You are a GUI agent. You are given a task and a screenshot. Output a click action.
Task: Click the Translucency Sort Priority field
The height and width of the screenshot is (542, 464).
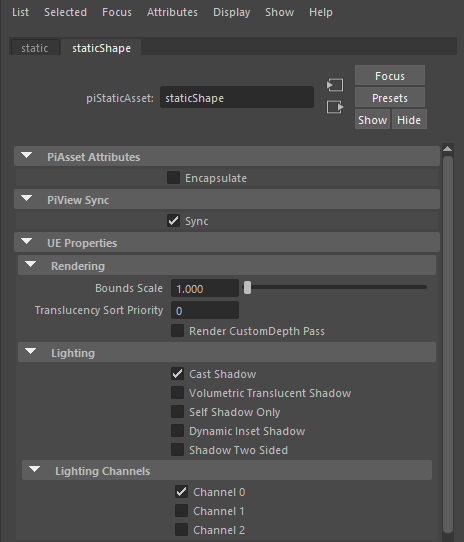205,310
